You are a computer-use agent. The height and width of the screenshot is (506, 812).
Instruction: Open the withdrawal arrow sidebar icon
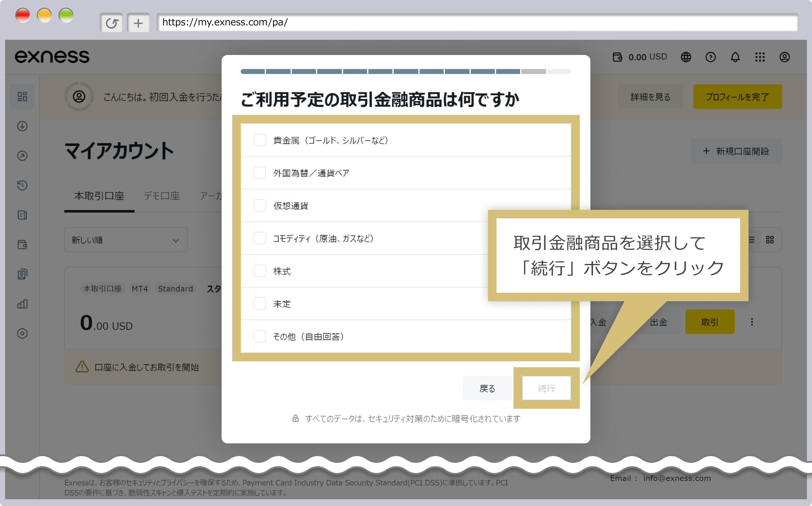click(22, 156)
